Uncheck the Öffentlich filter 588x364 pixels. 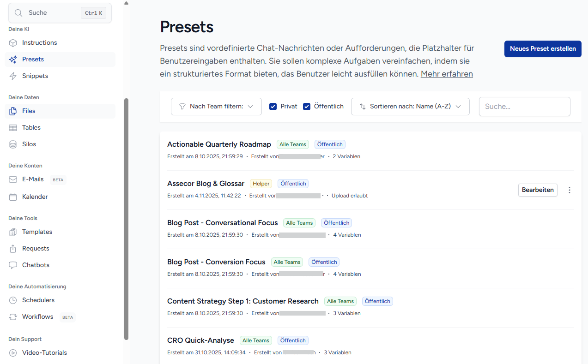click(x=306, y=106)
